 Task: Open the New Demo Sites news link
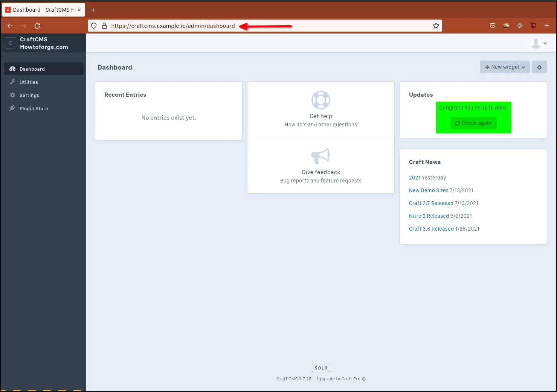coord(429,190)
